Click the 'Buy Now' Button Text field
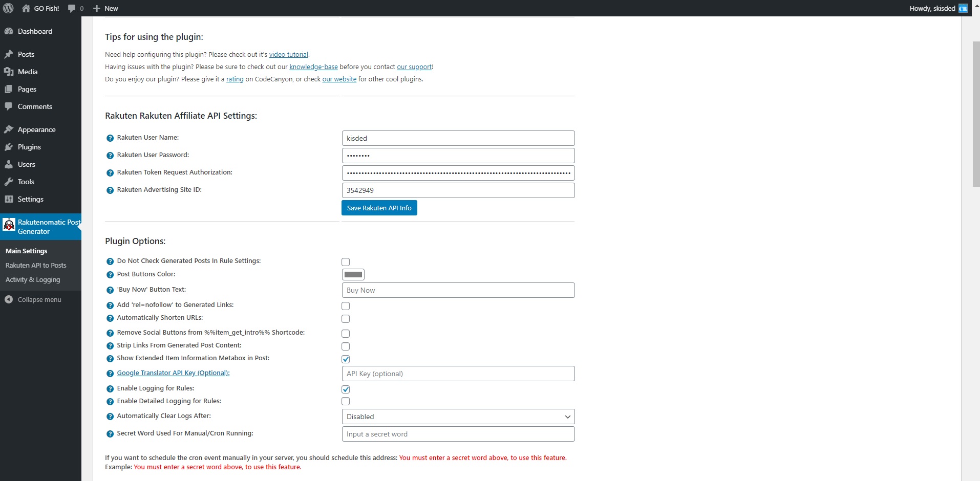The height and width of the screenshot is (481, 980). point(458,290)
